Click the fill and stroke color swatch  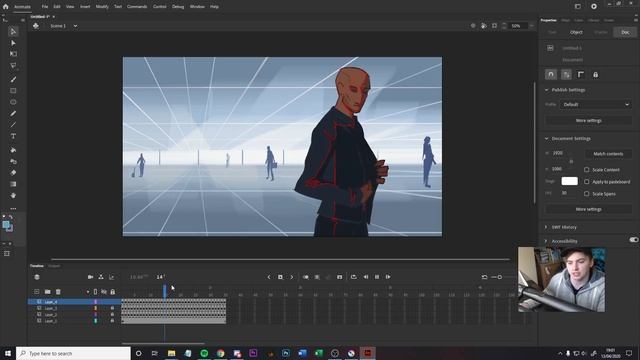(x=7, y=226)
